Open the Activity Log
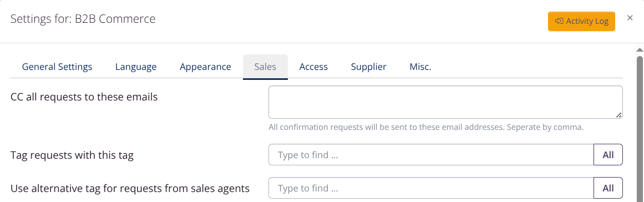This screenshot has width=644, height=202. click(x=581, y=21)
